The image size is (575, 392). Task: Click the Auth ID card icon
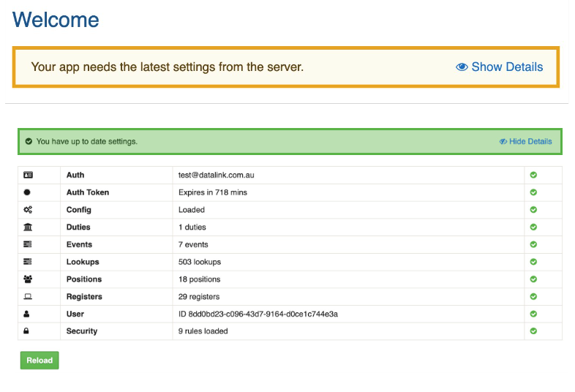pyautogui.click(x=28, y=175)
